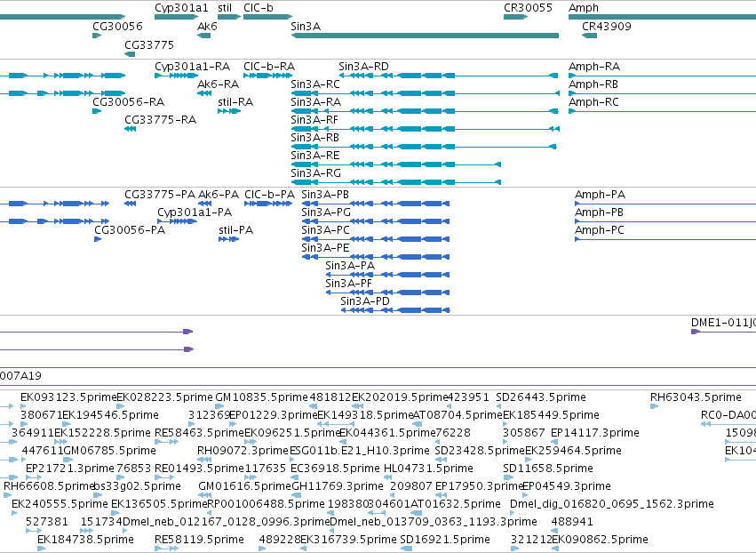Viewport: 756px width, 553px height.
Task: Click the Sin3A-PD protein label
Action: click(x=365, y=301)
